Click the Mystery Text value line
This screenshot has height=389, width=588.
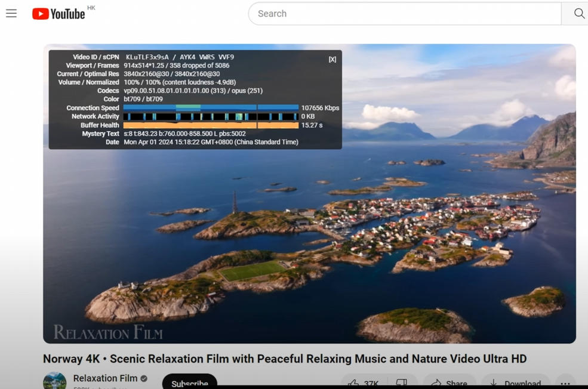click(184, 134)
